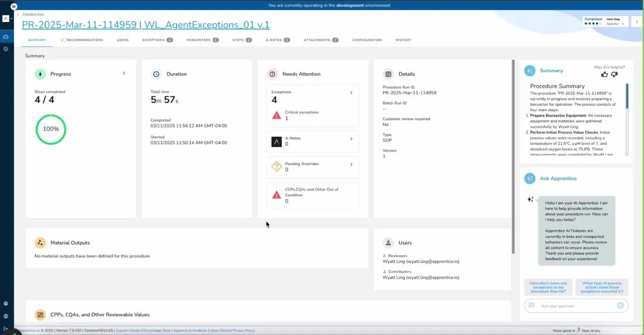
Task: Expand the A-Notes row chevron
Action: tap(351, 138)
